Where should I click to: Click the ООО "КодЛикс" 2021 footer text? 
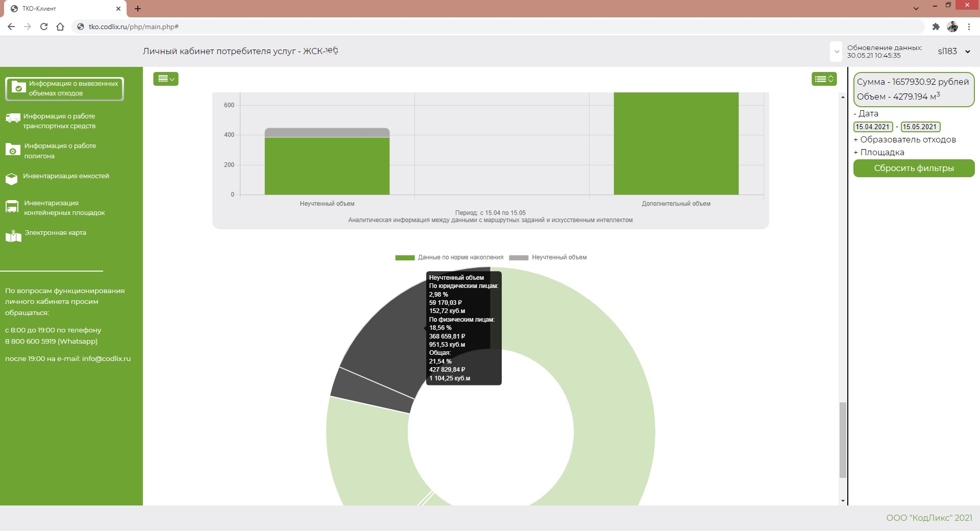pyautogui.click(x=929, y=518)
